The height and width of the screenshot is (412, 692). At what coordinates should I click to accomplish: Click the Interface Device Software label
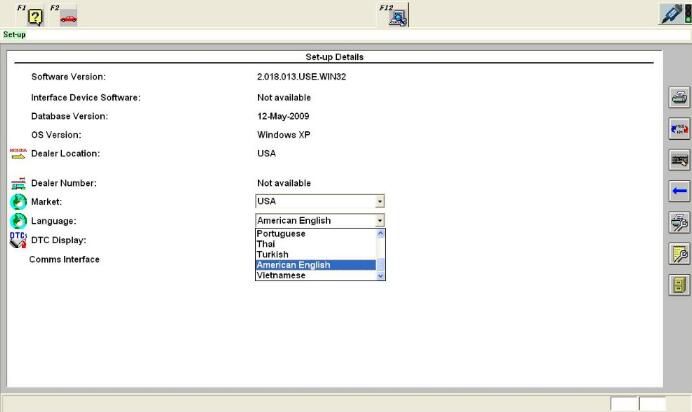point(86,97)
